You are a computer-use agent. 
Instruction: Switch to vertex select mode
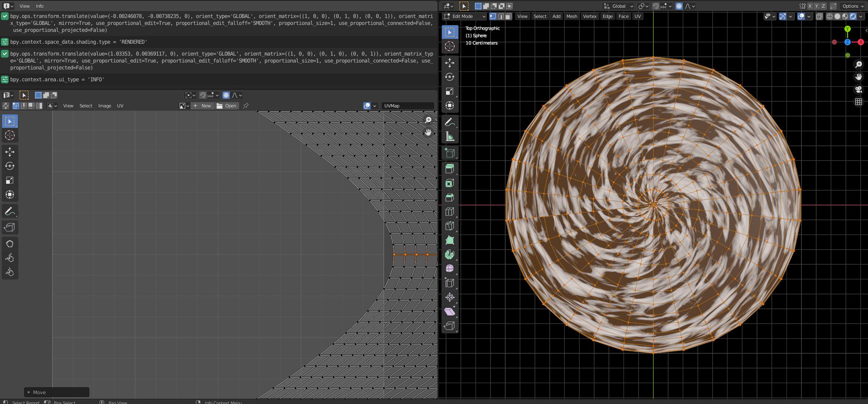[493, 16]
